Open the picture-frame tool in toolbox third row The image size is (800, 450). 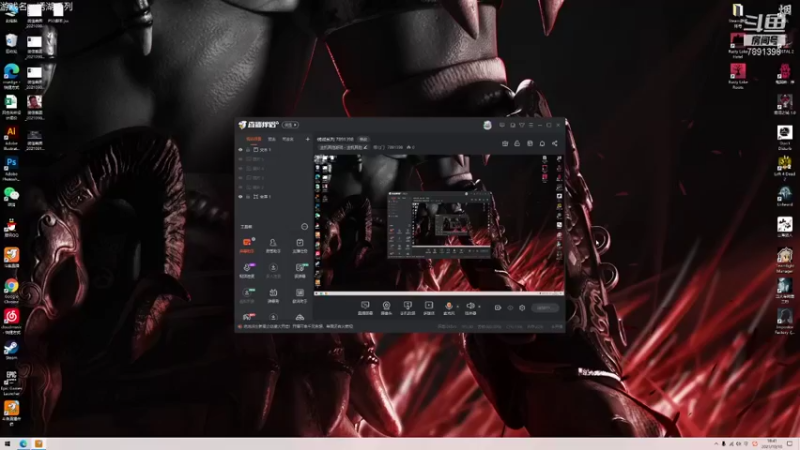pos(299,294)
